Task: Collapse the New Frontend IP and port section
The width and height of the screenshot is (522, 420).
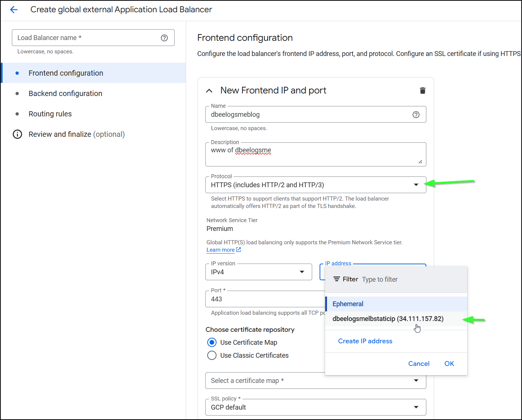Action: tap(209, 91)
